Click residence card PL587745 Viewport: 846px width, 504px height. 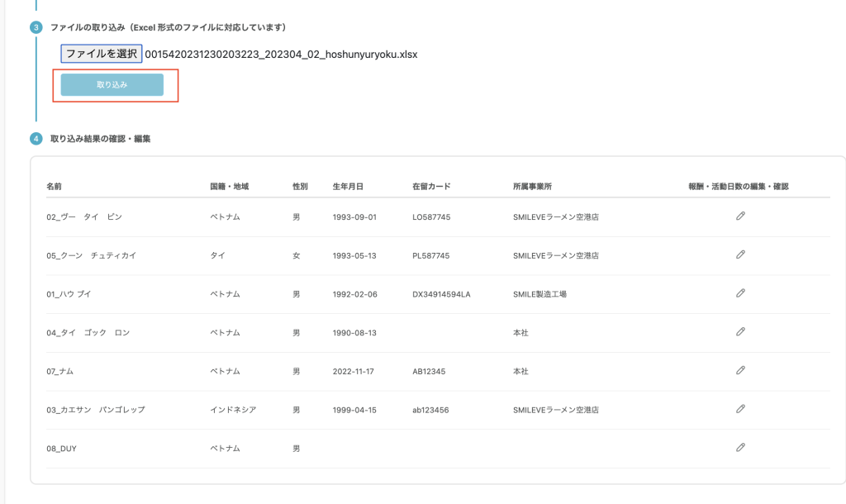coord(430,256)
